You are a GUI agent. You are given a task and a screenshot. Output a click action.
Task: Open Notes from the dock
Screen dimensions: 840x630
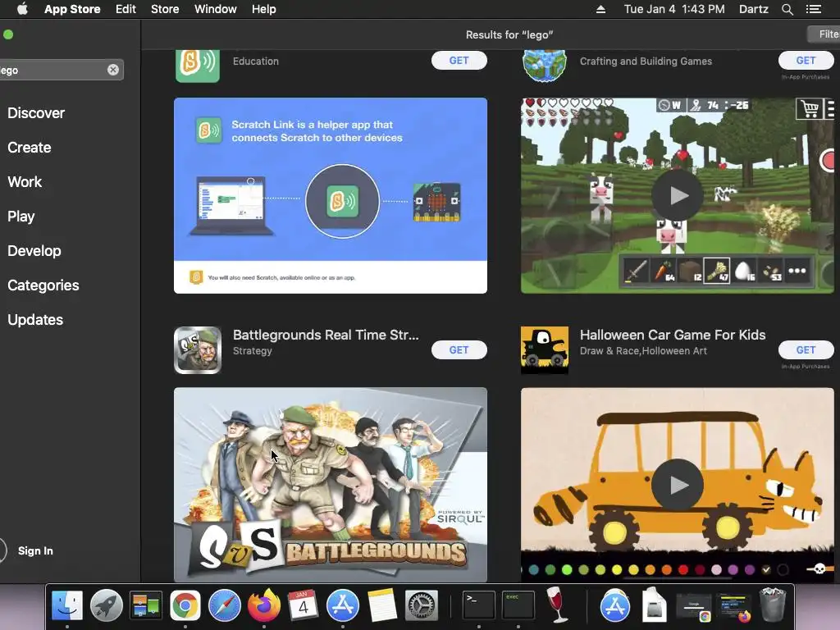point(382,605)
